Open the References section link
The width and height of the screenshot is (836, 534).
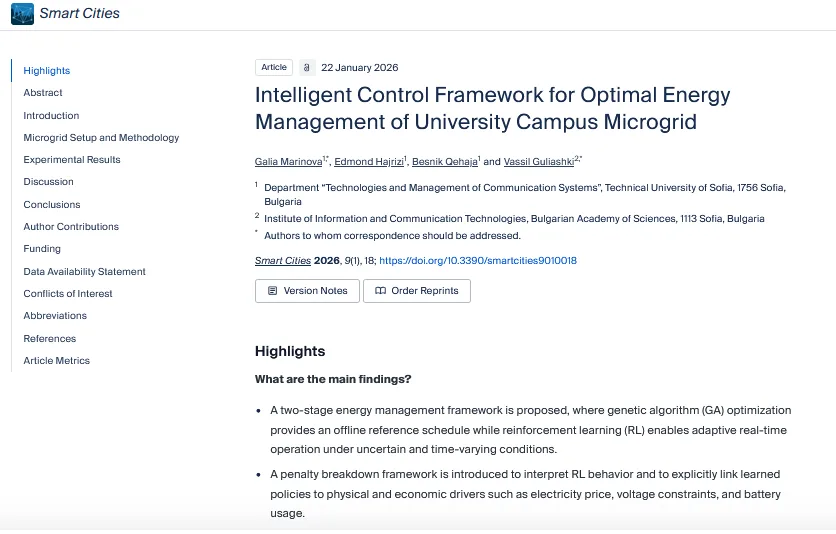click(x=50, y=338)
